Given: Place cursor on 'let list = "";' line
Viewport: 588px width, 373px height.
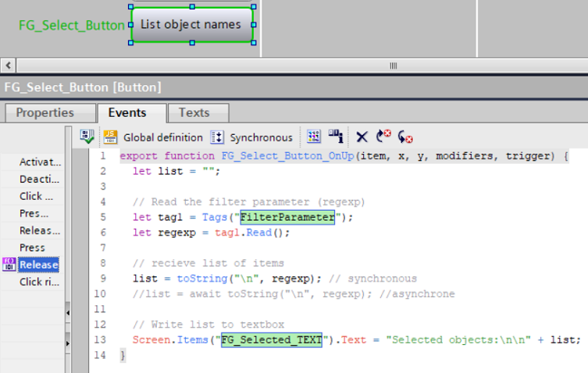Looking at the screenshot, I should click(176, 172).
